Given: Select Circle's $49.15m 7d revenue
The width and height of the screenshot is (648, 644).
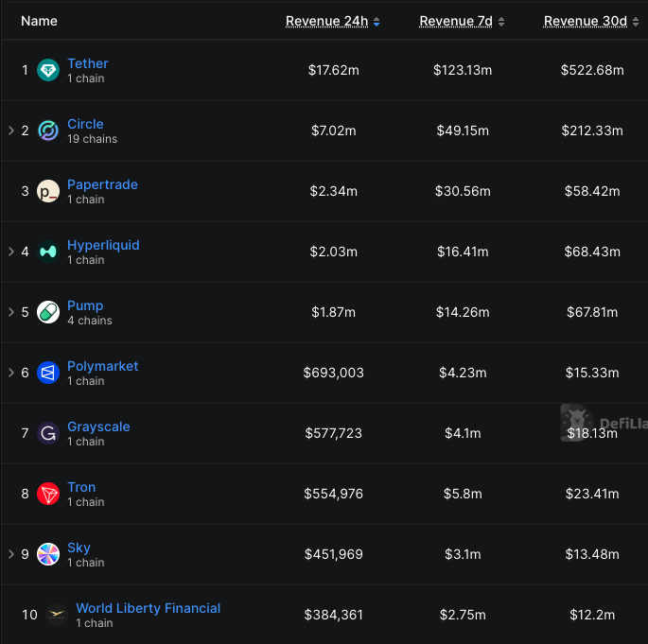Looking at the screenshot, I should click(463, 131).
